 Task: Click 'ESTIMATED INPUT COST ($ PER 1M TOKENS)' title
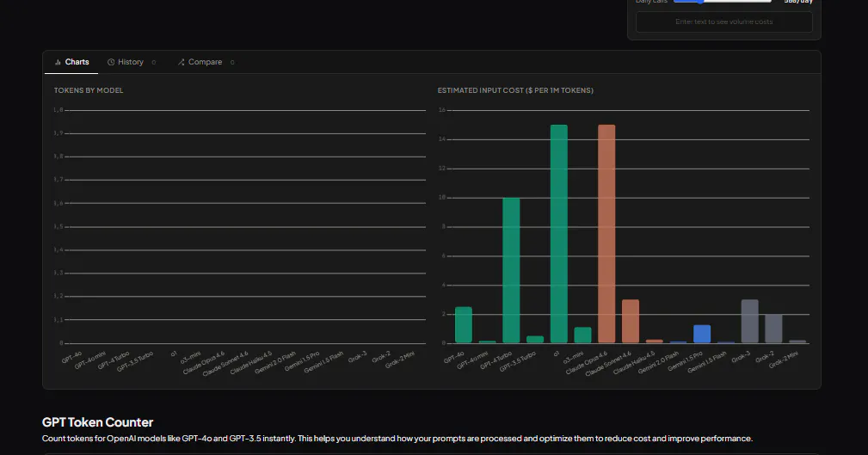point(515,90)
